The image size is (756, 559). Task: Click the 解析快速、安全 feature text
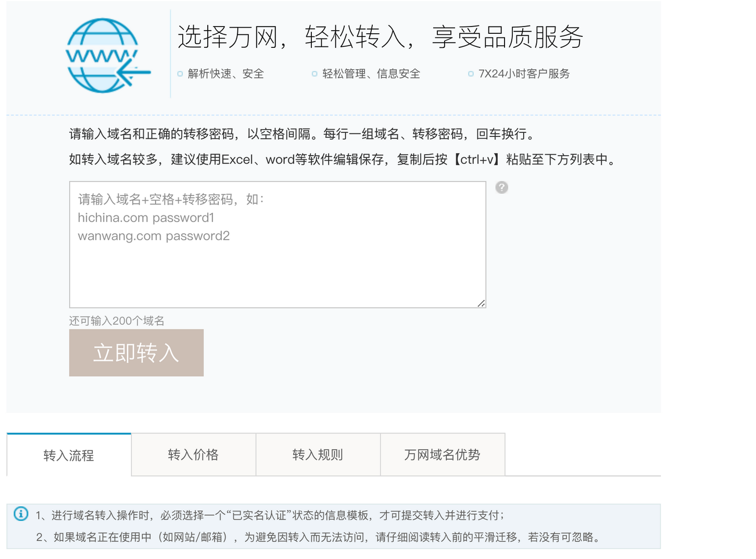click(225, 74)
